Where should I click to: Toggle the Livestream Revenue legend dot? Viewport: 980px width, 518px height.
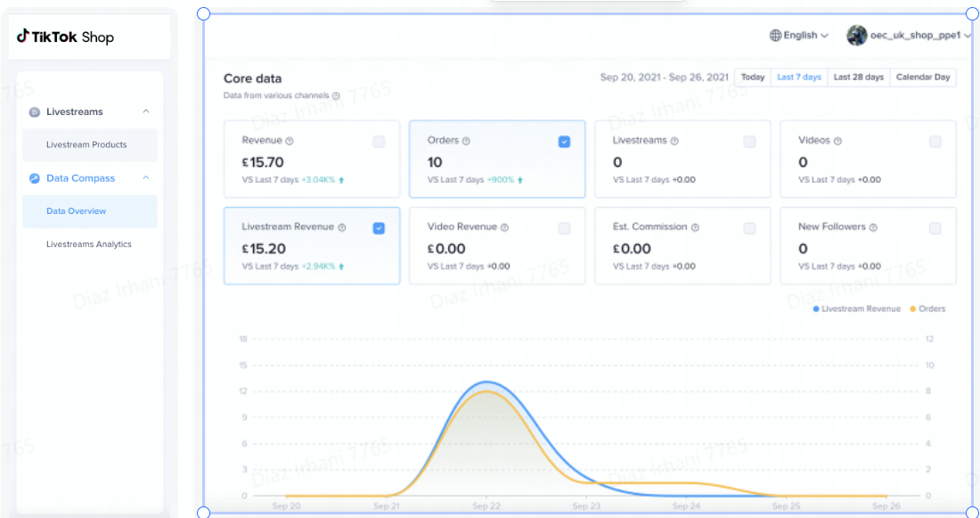pyautogui.click(x=815, y=309)
